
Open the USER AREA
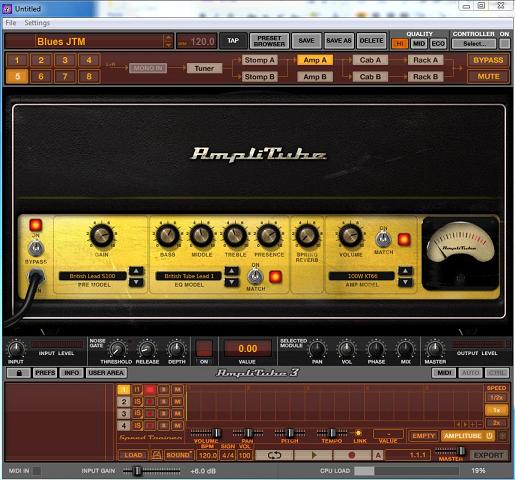click(x=106, y=373)
